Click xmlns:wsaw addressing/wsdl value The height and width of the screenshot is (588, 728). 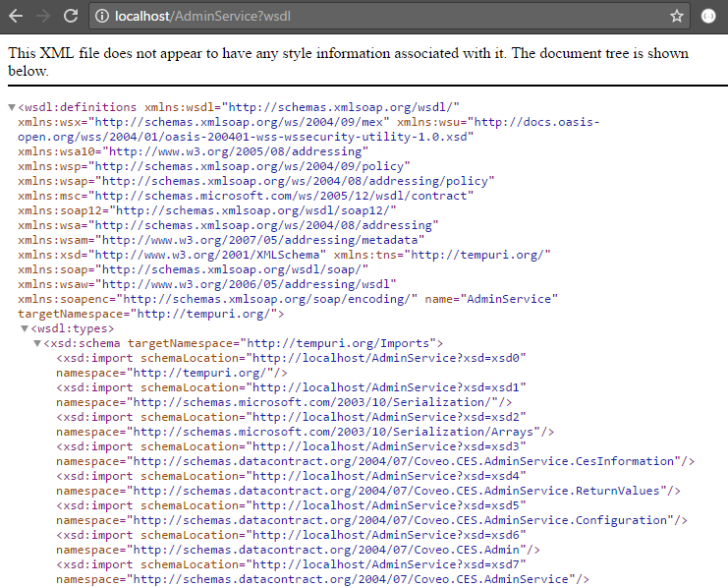coord(250,284)
